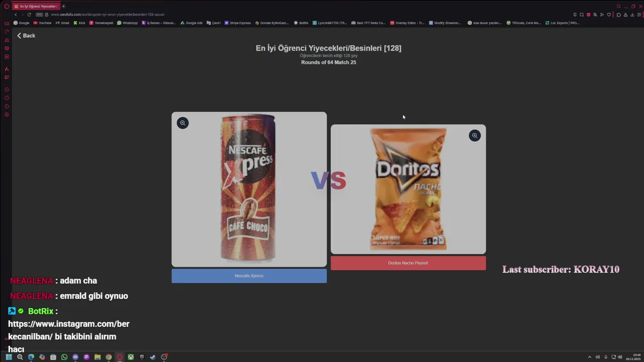Open the Stripe Express bookmark
Screen dimensions: 644x362
pos(237,23)
